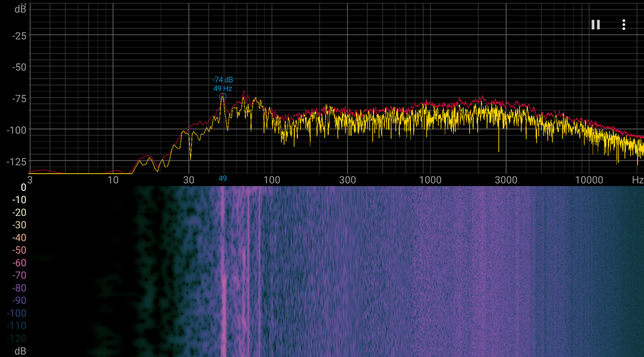The width and height of the screenshot is (644, 357).
Task: Click the '10' Hz frequency axis label
Action: point(113,180)
